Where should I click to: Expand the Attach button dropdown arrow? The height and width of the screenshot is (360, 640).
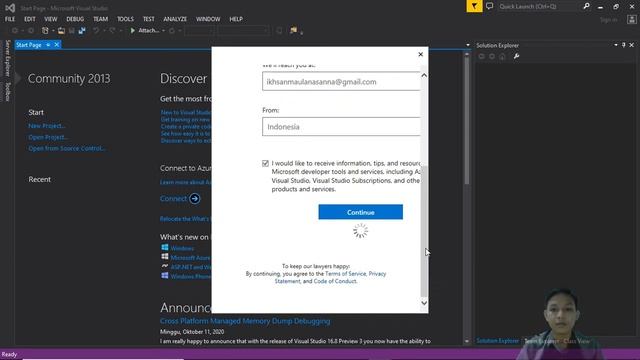163,31
